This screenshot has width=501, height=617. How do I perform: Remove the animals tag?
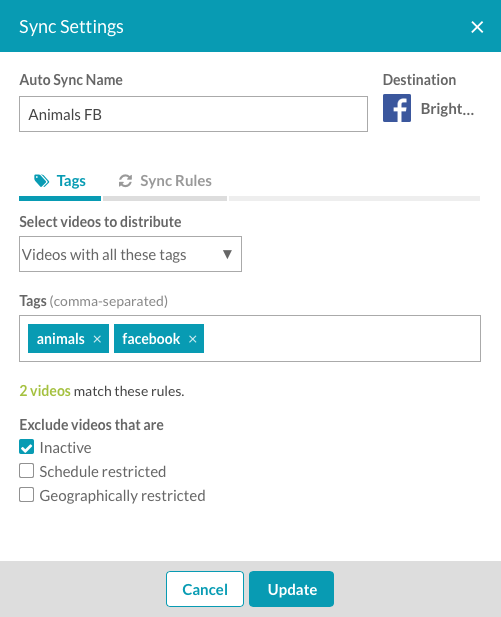(97, 339)
